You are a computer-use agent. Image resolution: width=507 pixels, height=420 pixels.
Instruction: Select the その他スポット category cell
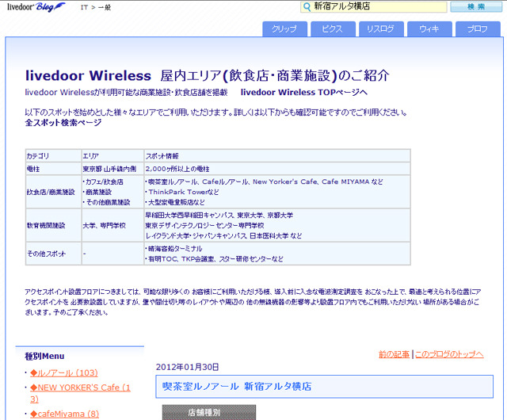[x=53, y=254]
